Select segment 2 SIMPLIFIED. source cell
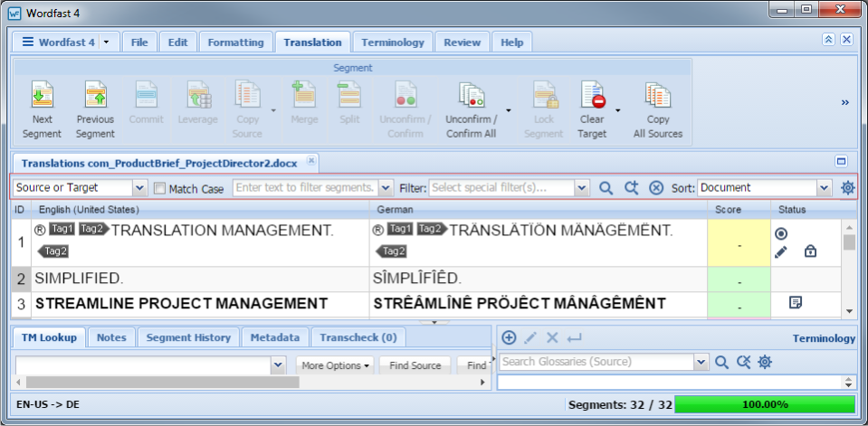The image size is (868, 426). pos(200,279)
